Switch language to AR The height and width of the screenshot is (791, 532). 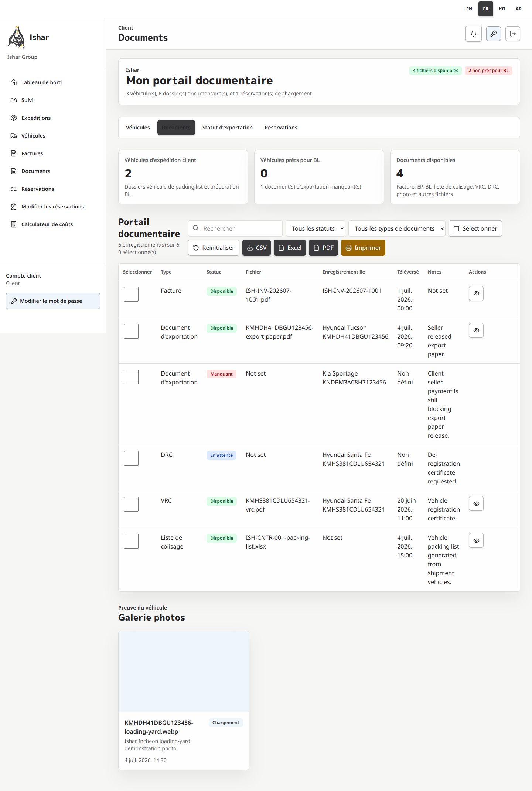pyautogui.click(x=519, y=9)
